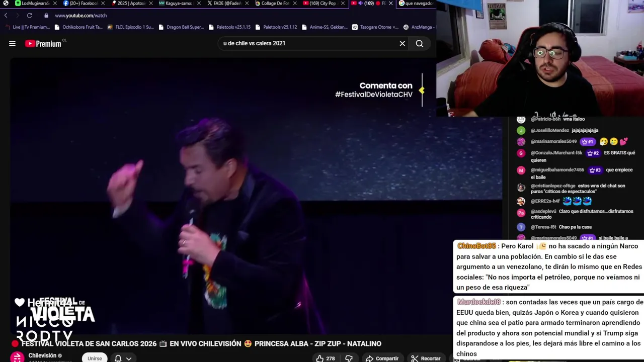This screenshot has width=644, height=362.
Task: Open the 'Anime-SS, Gekkan...' bookmark
Action: (x=325, y=27)
